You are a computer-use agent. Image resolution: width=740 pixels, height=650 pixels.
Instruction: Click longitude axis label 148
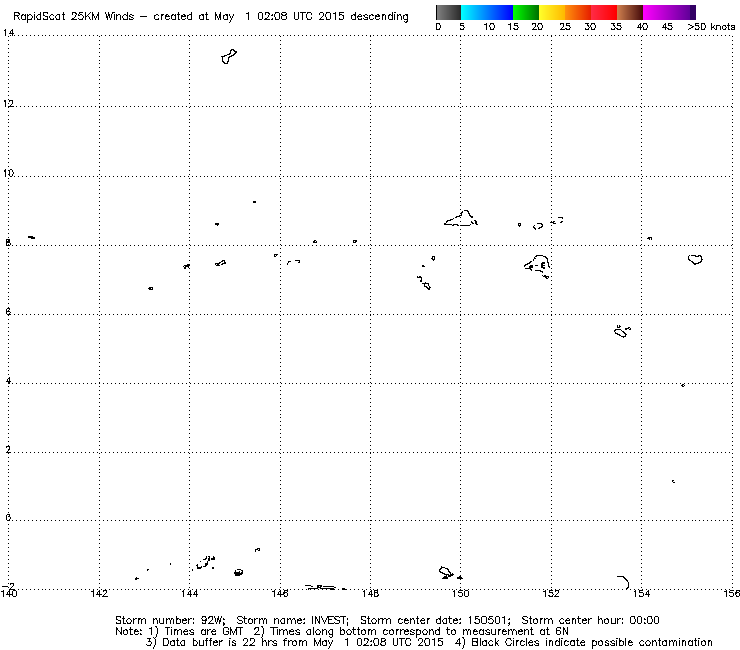370,593
